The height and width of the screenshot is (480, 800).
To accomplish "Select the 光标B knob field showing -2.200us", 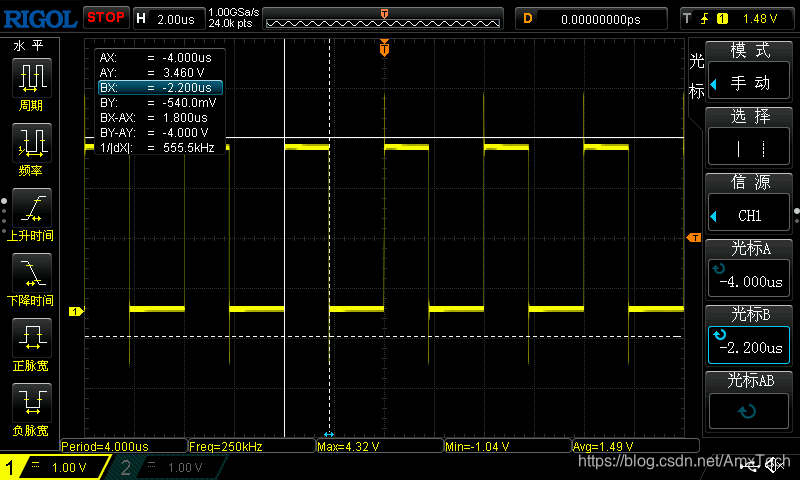I will pos(749,344).
